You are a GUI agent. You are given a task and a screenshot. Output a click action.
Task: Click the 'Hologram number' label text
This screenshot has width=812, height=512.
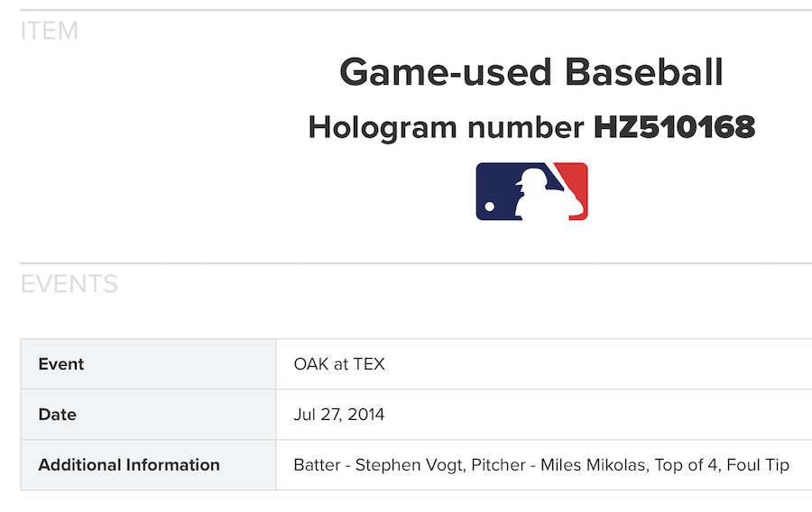coord(447,127)
